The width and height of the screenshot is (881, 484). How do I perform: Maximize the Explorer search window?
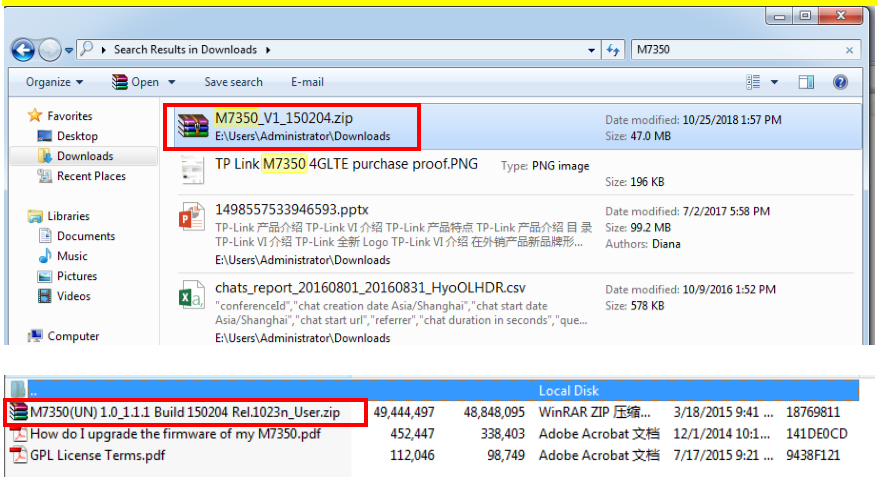point(805,16)
